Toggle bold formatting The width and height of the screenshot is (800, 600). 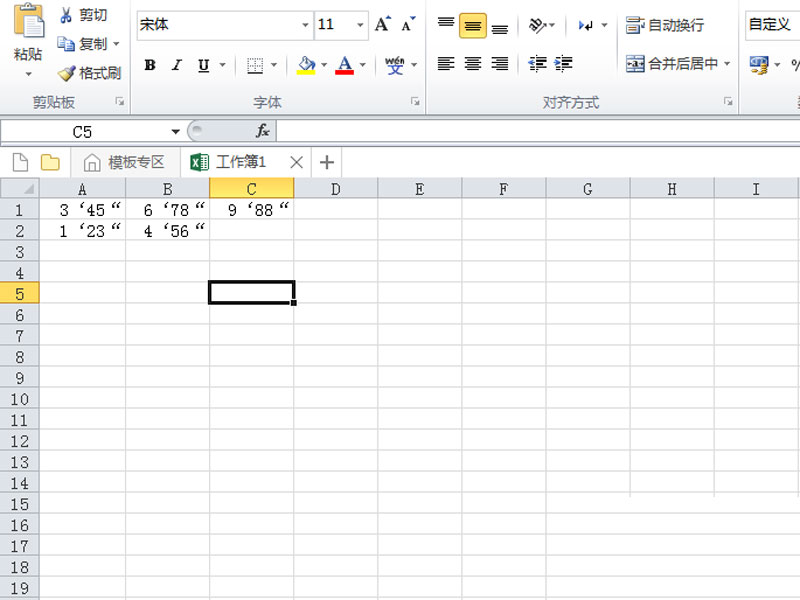[150, 65]
